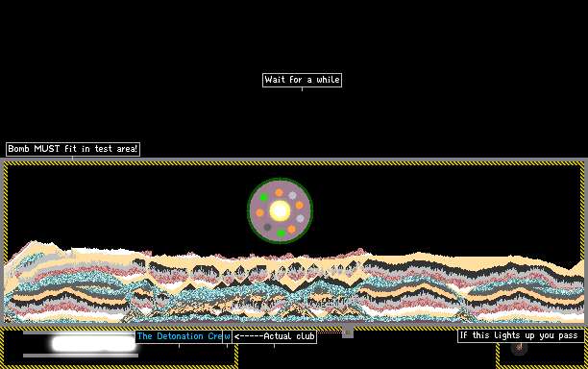Click the glowing white bar at bottom left
The width and height of the screenshot is (588, 369).
coord(94,343)
